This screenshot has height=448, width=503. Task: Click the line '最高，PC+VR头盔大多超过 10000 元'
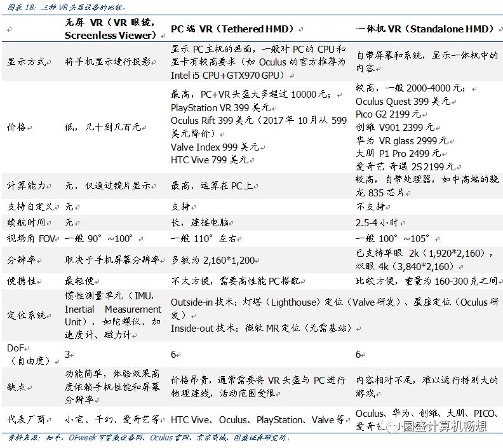251,94
